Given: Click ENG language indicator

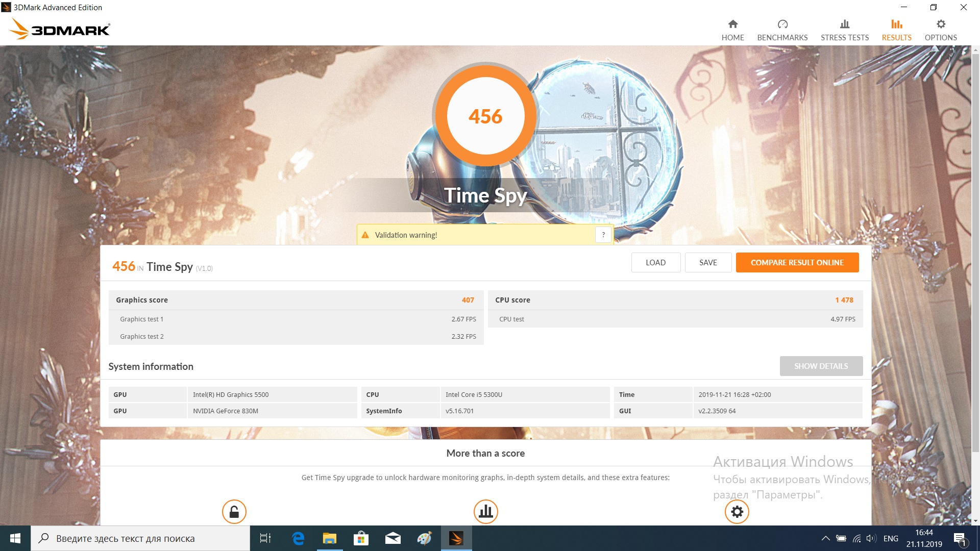Looking at the screenshot, I should click(891, 538).
